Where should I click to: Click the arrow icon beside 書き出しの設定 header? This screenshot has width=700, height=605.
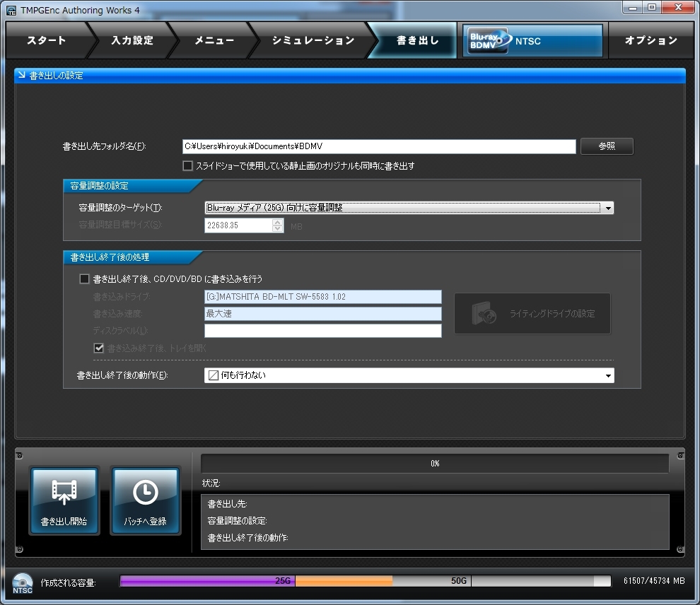21,75
